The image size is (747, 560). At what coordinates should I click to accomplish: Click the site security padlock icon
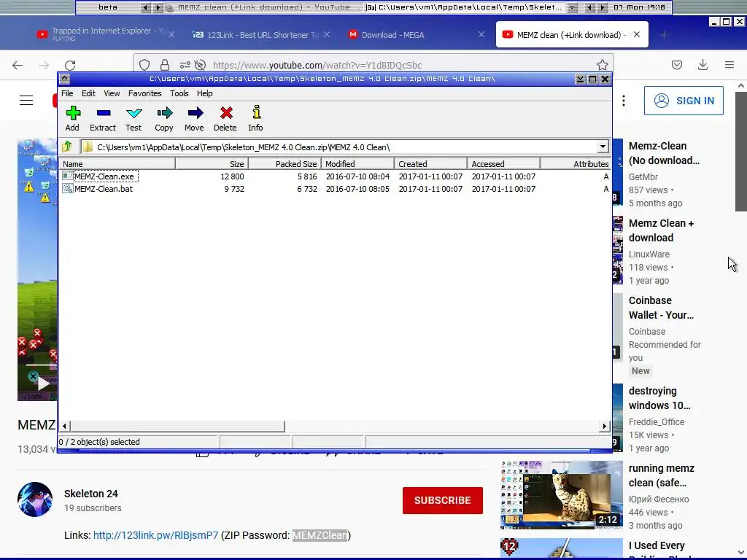click(165, 65)
